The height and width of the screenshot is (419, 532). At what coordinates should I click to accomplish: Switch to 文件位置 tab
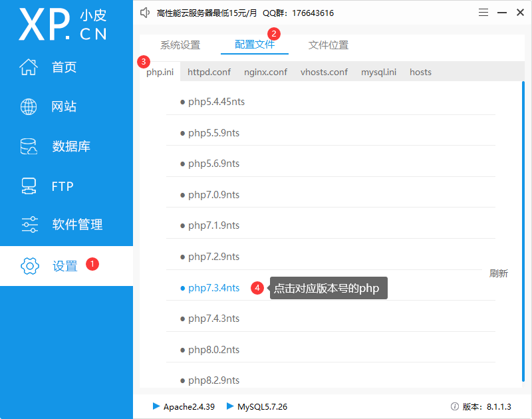click(x=329, y=45)
